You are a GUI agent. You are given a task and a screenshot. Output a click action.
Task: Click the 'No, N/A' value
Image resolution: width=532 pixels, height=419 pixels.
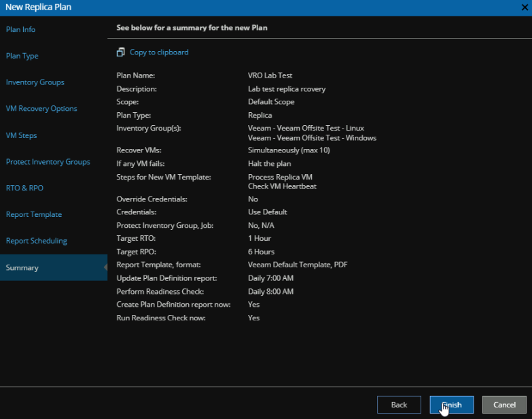point(261,225)
